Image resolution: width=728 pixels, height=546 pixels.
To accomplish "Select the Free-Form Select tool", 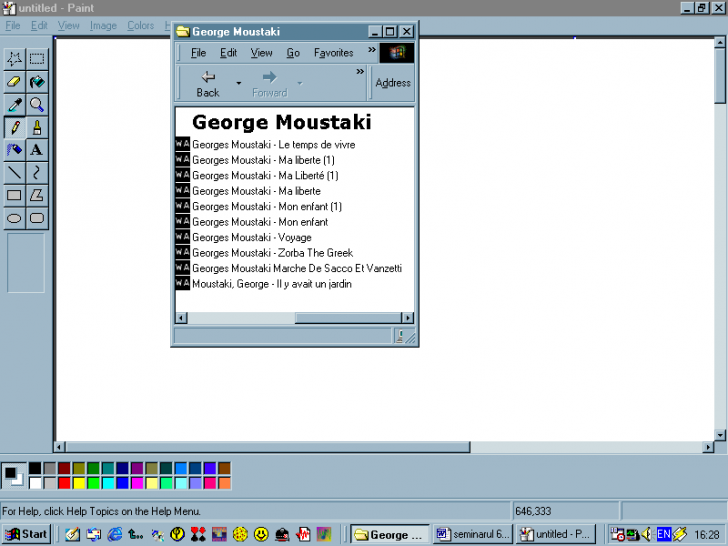I will [14, 59].
